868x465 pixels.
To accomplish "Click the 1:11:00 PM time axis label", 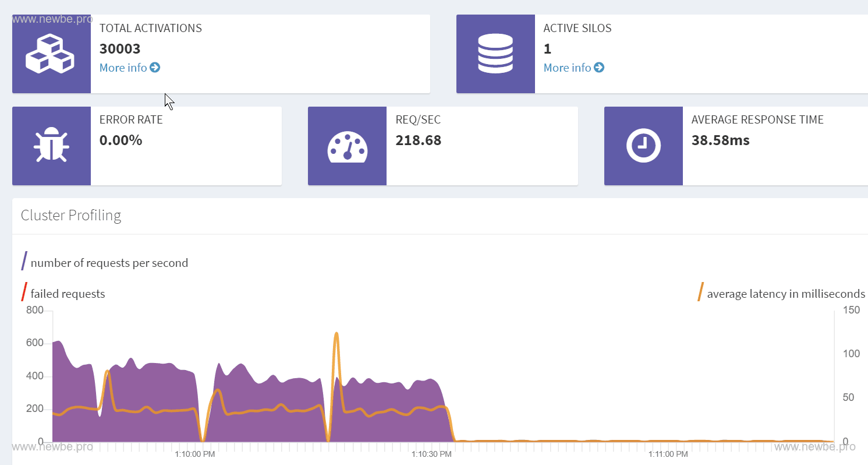I will (x=668, y=454).
